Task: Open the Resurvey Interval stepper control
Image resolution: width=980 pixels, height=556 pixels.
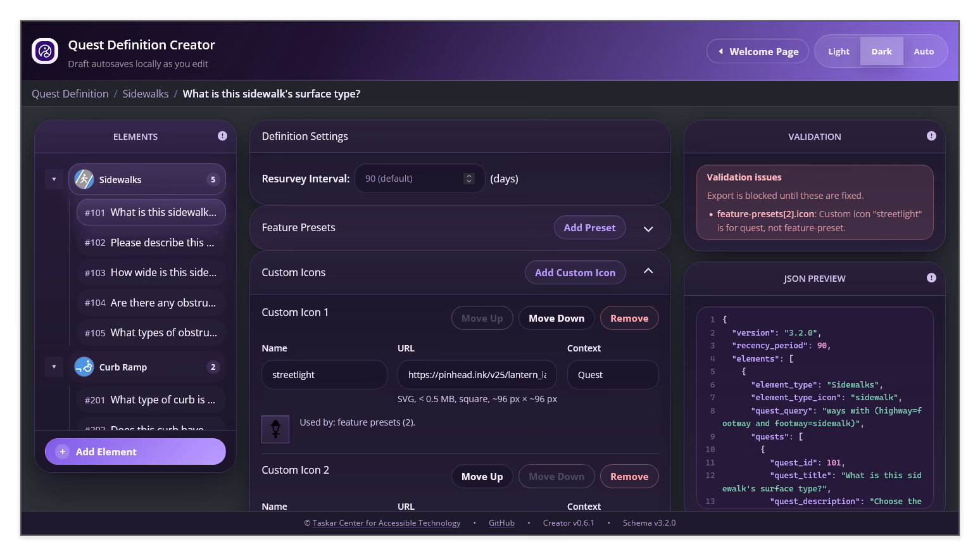Action: [469, 179]
